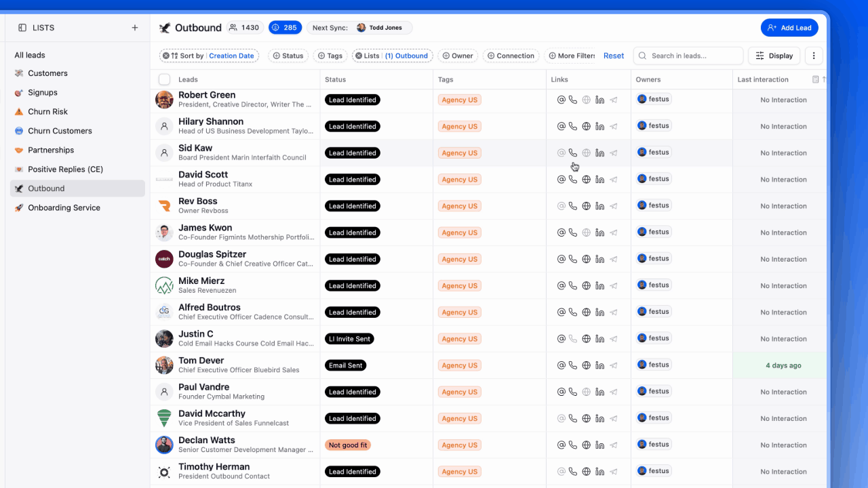Click the Add Lead button

pyautogui.click(x=789, y=28)
